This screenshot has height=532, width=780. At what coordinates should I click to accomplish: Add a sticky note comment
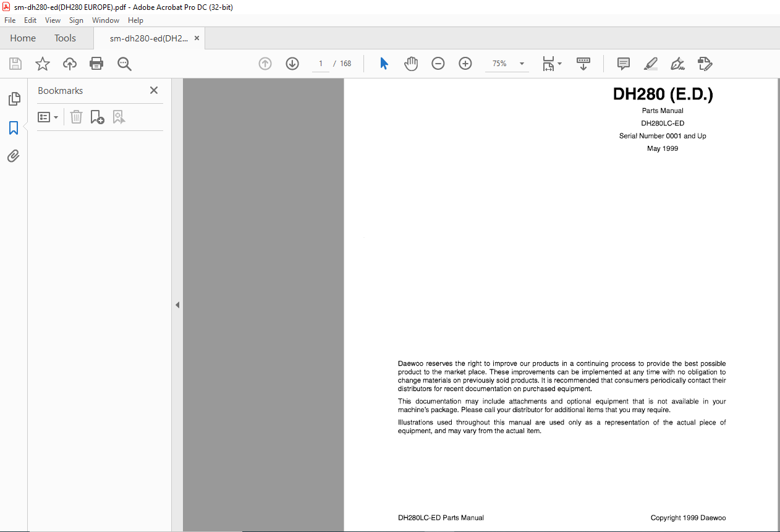point(624,64)
